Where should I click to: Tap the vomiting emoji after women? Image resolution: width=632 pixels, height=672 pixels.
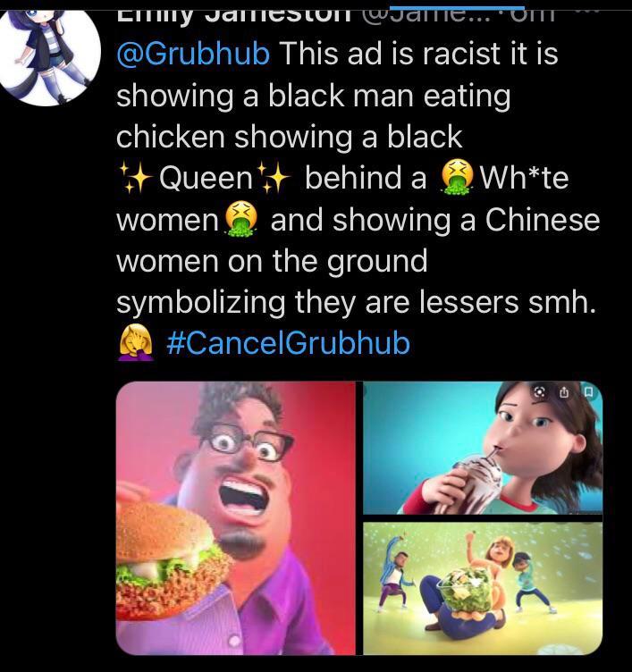coord(241,220)
